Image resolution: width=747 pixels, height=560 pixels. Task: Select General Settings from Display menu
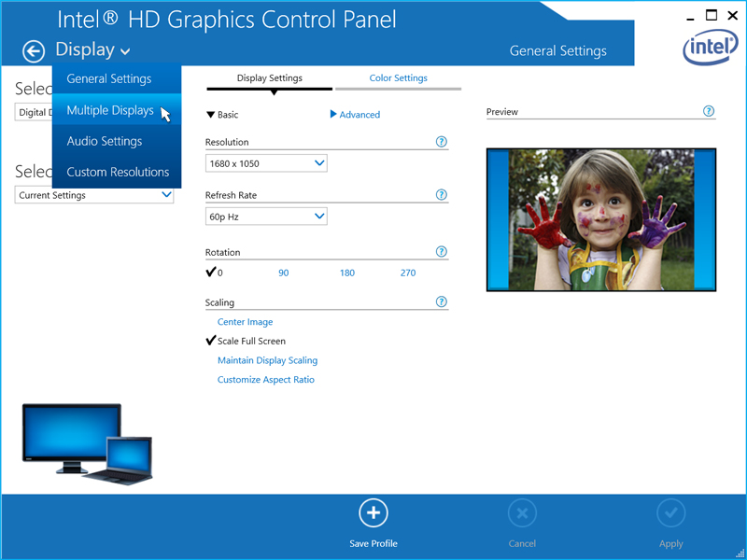tap(117, 78)
